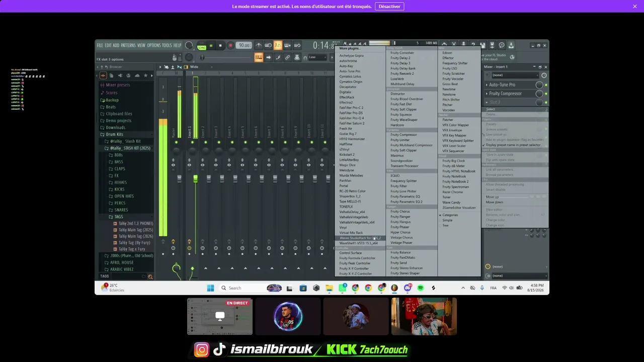Toggle the Insert 1 mute LED
The height and width of the screenshot is (362, 644).
[x=192, y=142]
